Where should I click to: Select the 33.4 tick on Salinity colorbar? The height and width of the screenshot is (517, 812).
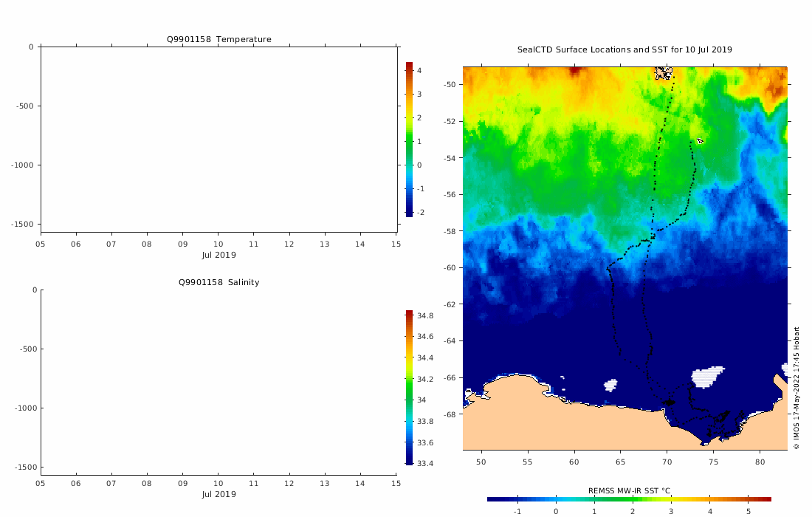425,464
